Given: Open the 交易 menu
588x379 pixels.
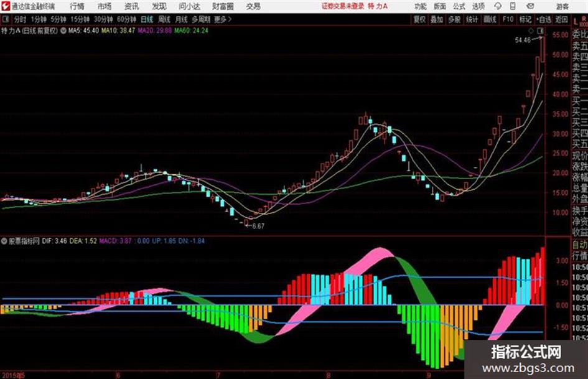Looking at the screenshot, I should click(253, 6).
